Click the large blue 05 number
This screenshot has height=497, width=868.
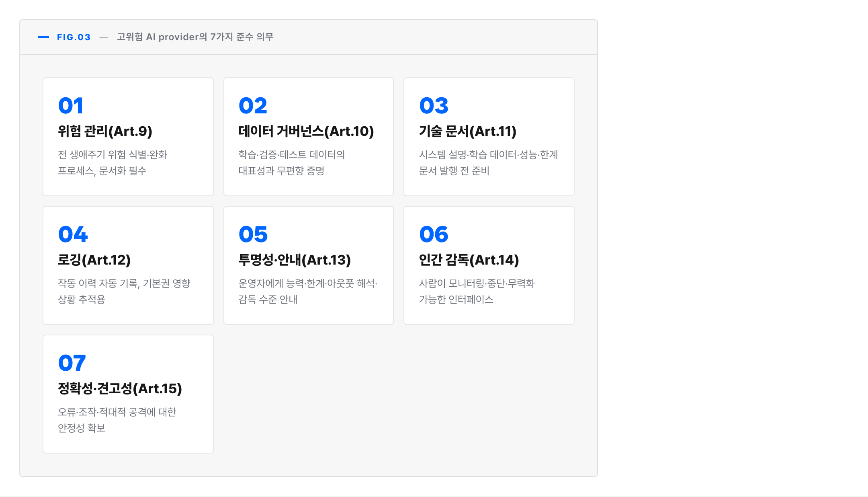(x=253, y=234)
